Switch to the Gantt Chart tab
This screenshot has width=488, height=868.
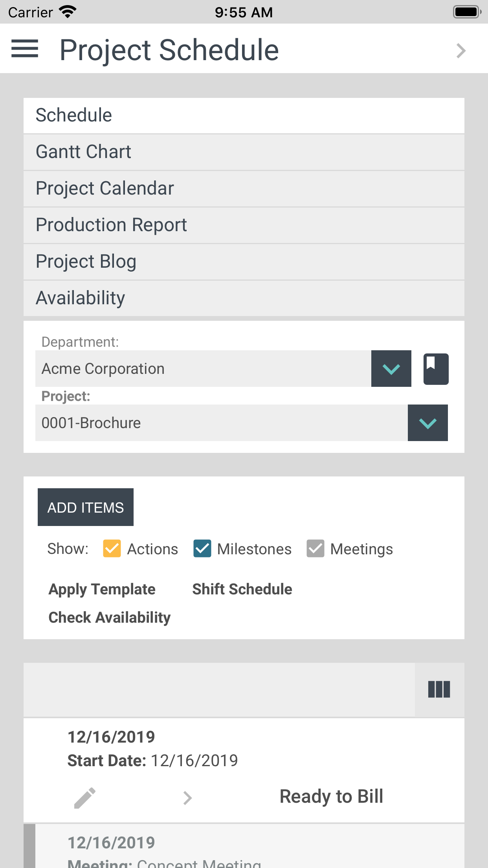point(244,152)
